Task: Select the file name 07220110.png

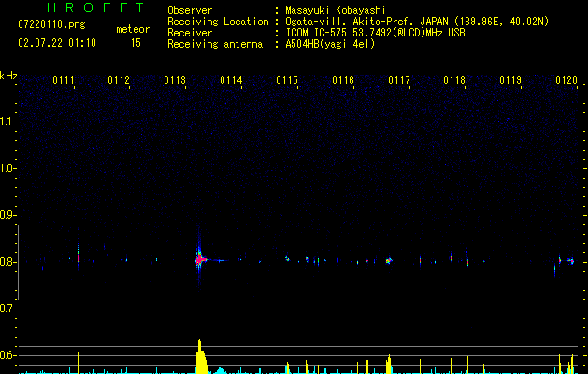Action: pos(51,25)
